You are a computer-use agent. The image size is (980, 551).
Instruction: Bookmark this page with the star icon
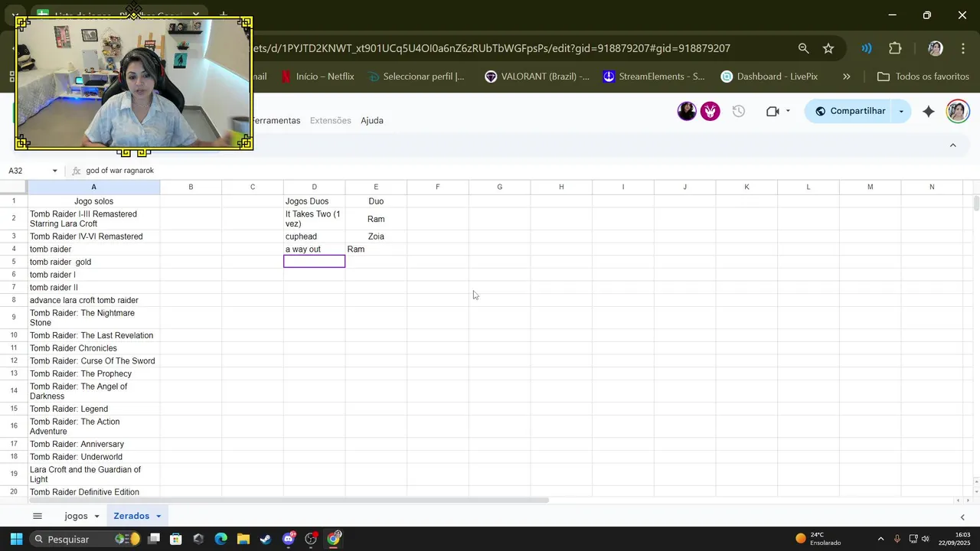(x=828, y=48)
